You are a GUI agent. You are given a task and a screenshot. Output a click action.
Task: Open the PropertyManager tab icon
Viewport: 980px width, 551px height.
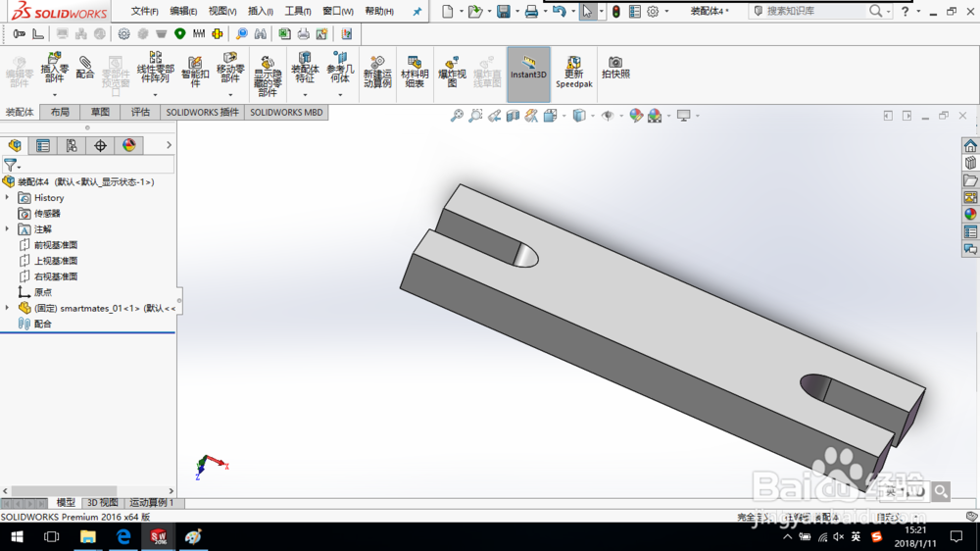tap(43, 146)
